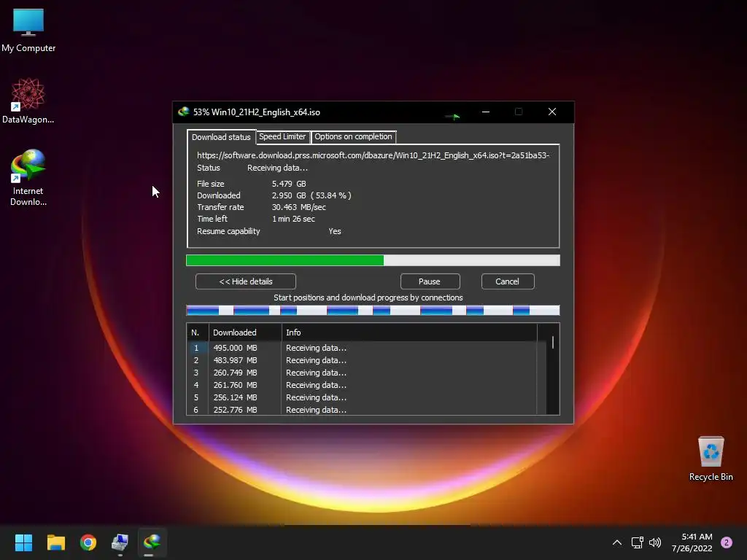Open File Explorer from the taskbar
Viewport: 747px width, 560px height.
55,542
